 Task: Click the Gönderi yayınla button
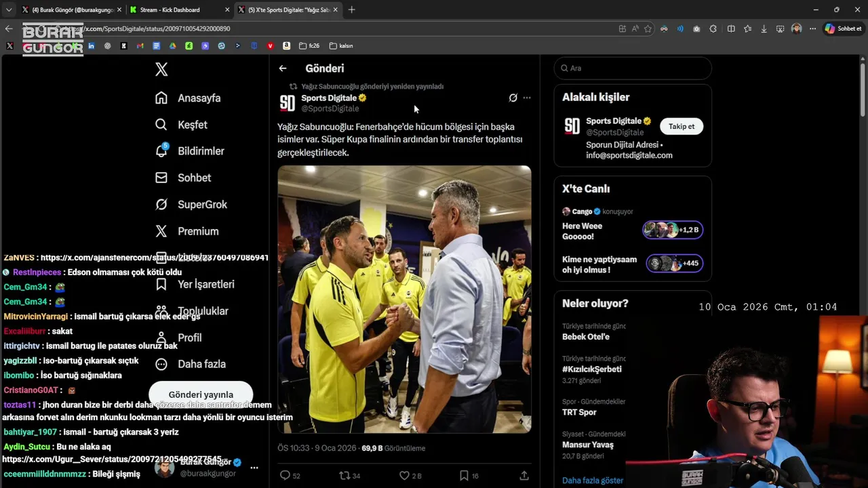tap(201, 394)
